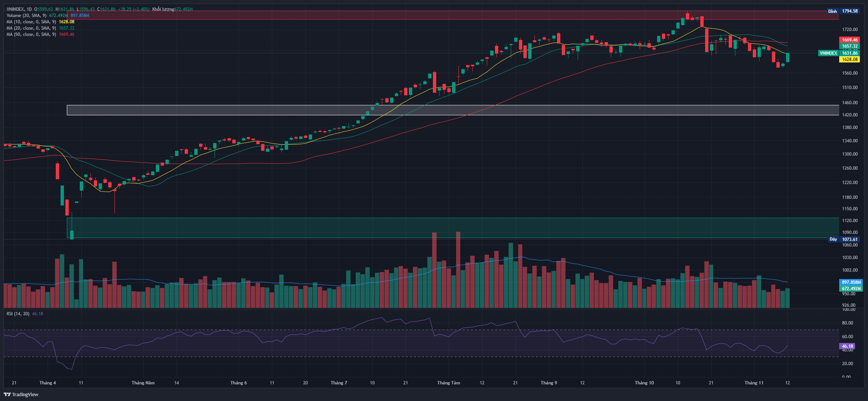The image size is (868, 401).
Task: Click the Tháng Tám label on time axis
Action: tap(448, 383)
